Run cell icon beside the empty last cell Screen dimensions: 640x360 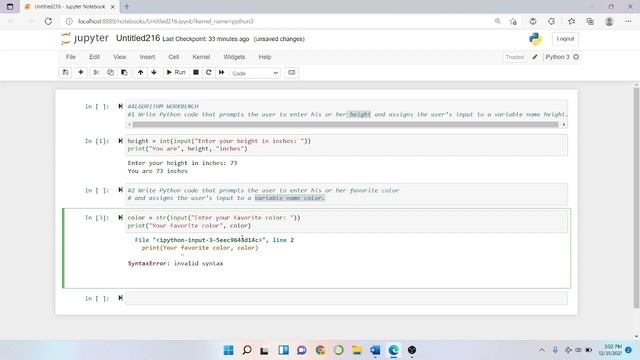[120, 298]
